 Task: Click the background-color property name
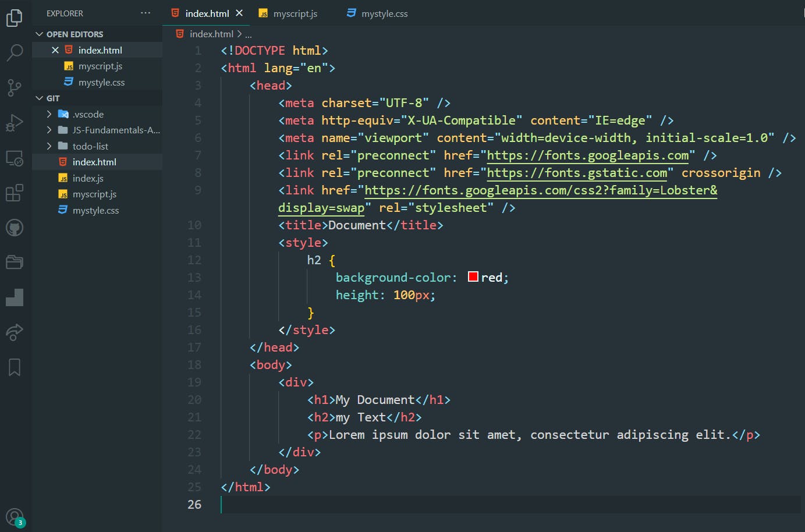point(393,278)
